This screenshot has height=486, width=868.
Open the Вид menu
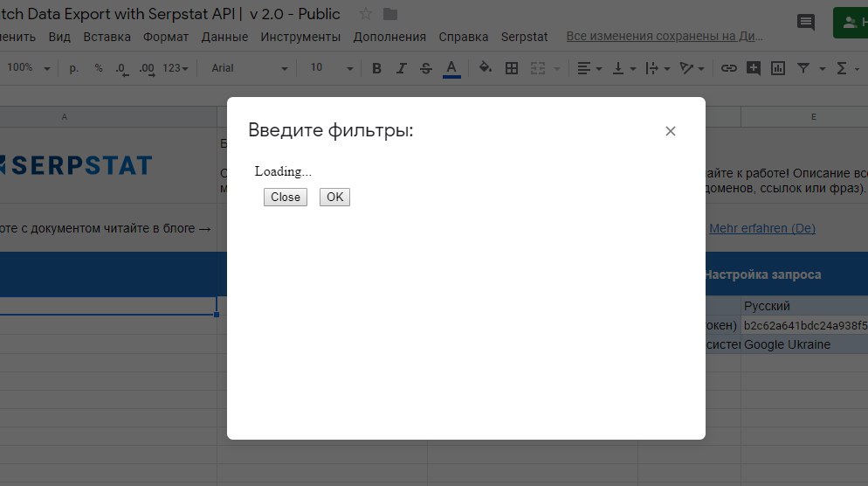click(x=59, y=37)
